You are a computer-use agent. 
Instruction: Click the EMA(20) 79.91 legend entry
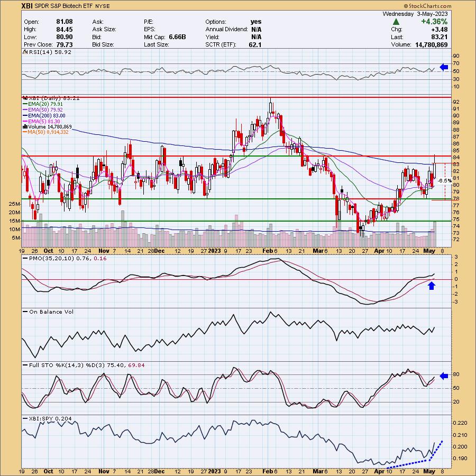(42, 104)
